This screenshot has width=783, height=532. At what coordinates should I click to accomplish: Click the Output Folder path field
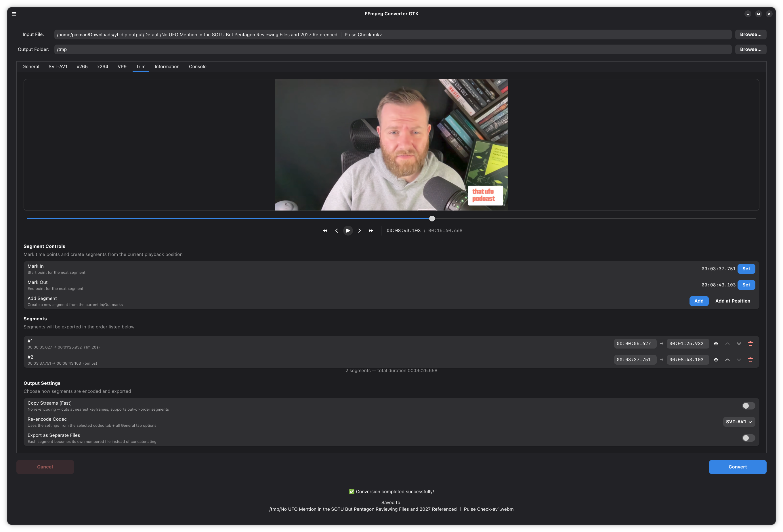(393, 49)
